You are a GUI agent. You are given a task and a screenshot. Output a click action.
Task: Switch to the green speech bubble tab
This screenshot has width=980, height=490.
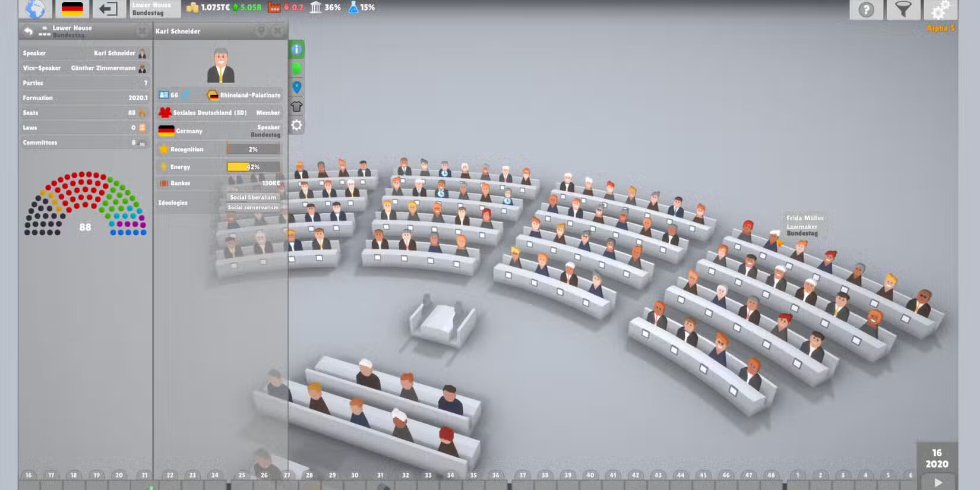tap(296, 68)
